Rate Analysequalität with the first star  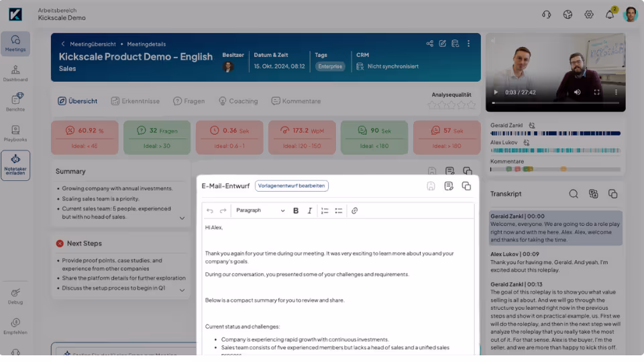tap(432, 105)
